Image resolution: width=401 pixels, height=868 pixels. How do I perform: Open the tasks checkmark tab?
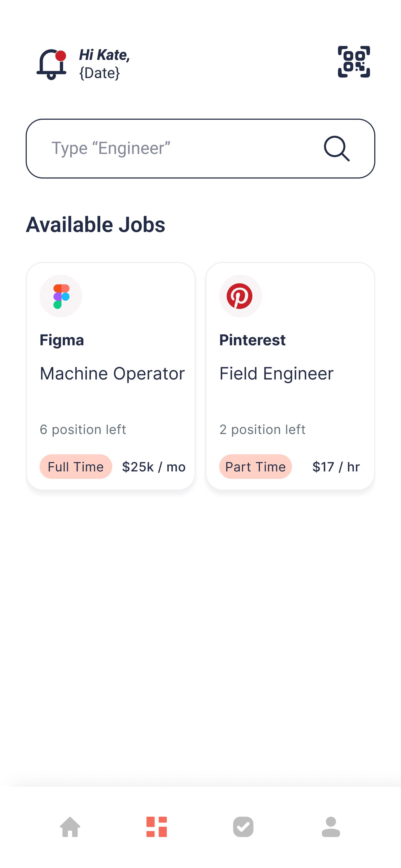point(243,827)
